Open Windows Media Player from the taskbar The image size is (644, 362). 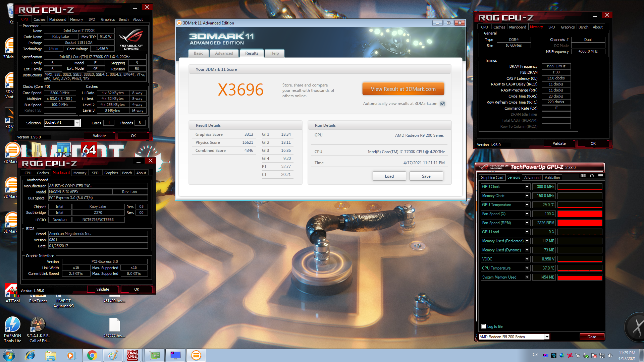(71, 355)
